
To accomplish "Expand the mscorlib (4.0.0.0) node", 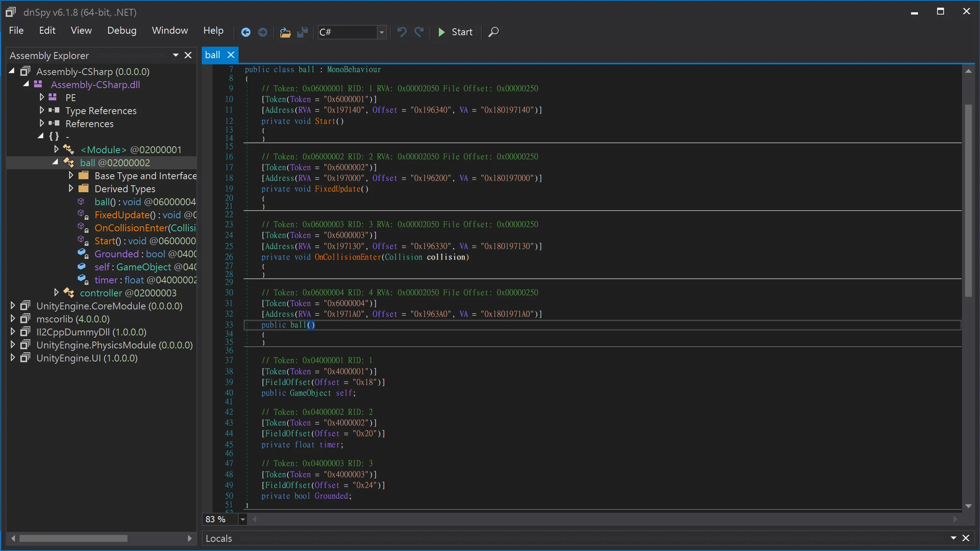I will tap(13, 319).
